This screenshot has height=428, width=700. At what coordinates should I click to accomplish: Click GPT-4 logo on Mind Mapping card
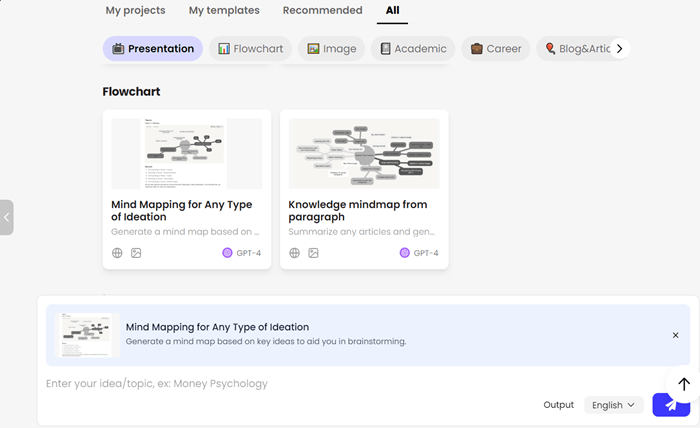(x=227, y=253)
